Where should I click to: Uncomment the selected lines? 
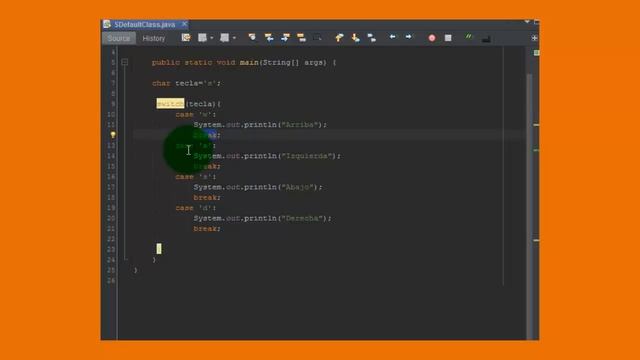[486, 39]
